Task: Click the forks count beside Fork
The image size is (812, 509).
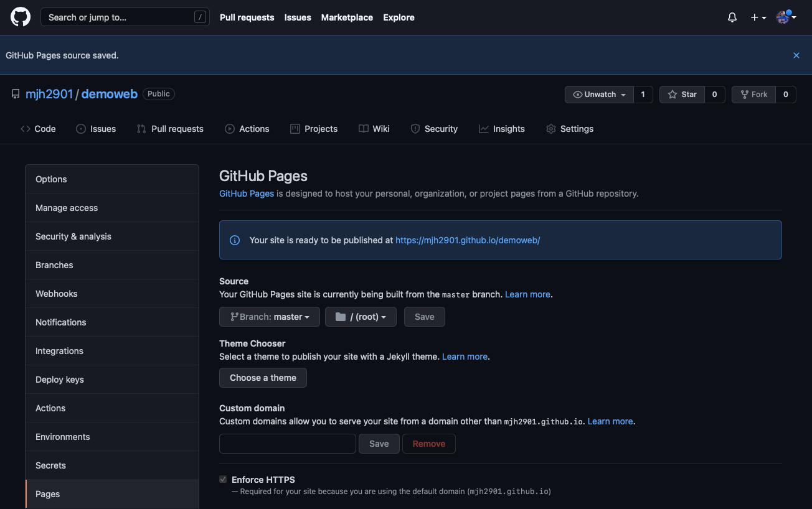Action: click(786, 95)
